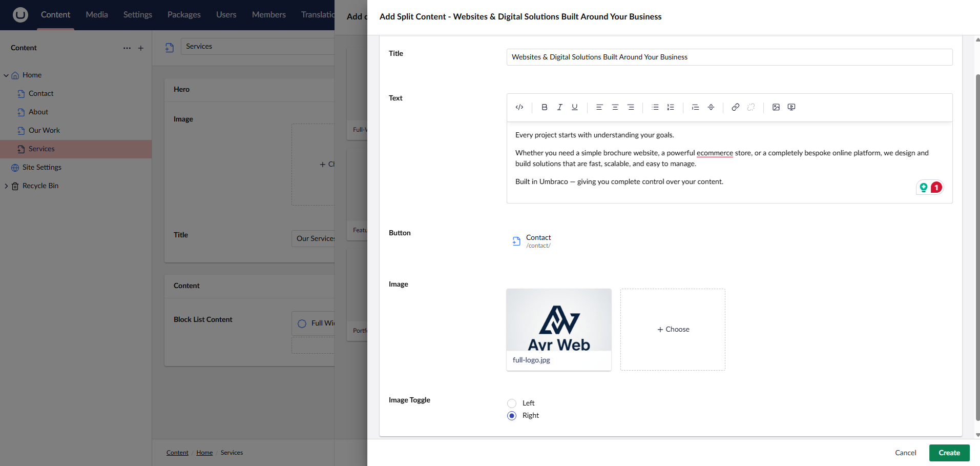980x466 pixels.
Task: Click the embed video icon
Action: (x=791, y=107)
